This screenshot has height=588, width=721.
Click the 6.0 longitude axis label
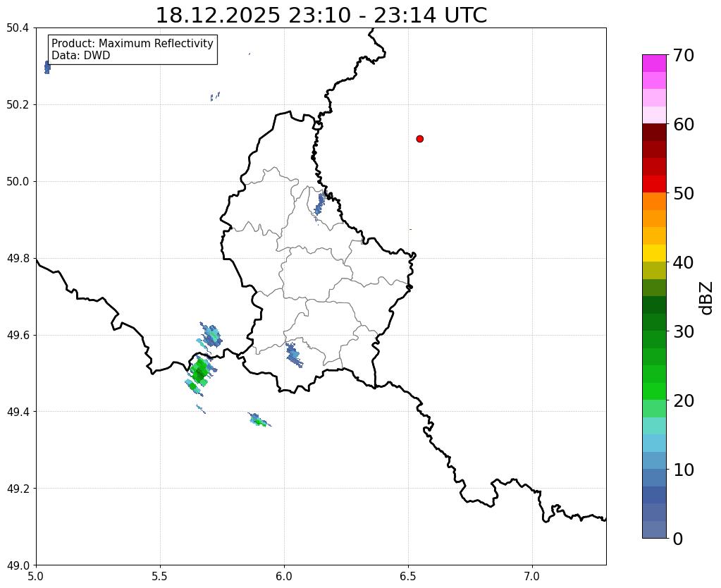[x=284, y=576]
